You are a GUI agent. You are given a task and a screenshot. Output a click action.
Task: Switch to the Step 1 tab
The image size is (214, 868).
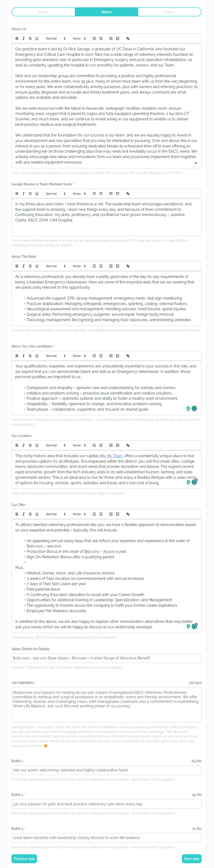(x=43, y=12)
